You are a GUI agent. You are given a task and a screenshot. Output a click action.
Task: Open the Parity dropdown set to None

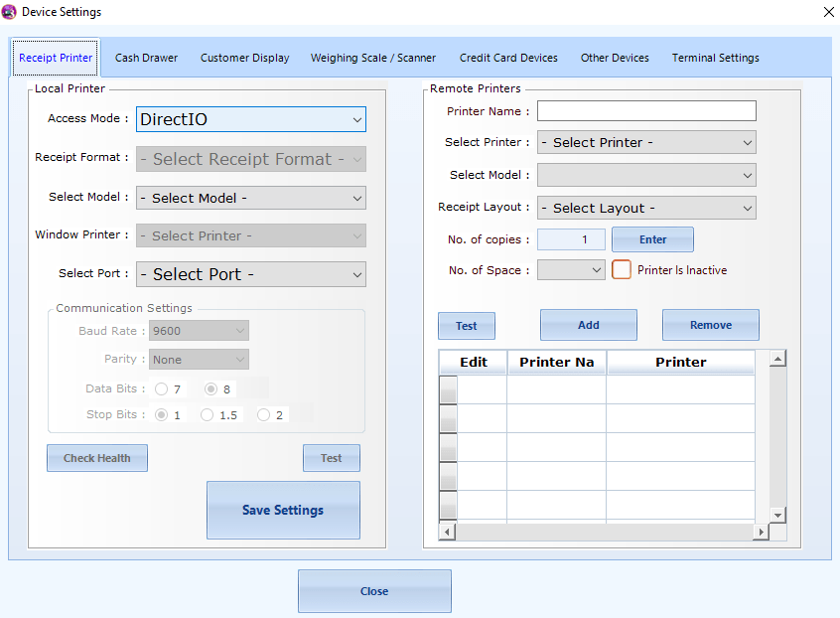[199, 360]
